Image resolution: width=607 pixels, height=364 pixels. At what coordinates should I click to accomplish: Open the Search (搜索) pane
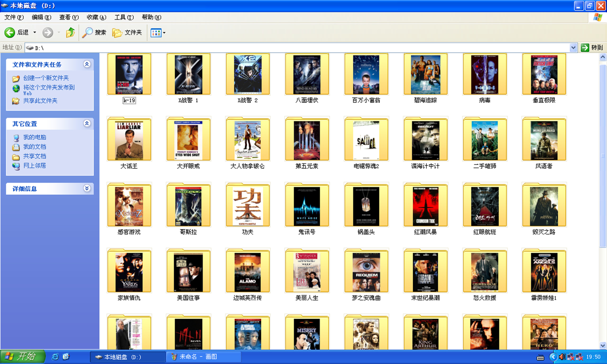94,33
